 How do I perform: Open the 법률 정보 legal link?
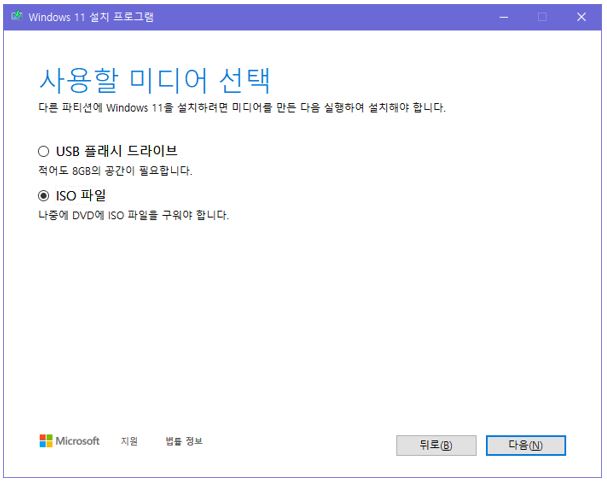point(184,441)
